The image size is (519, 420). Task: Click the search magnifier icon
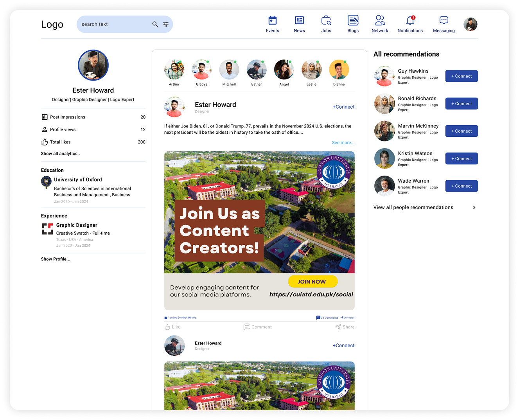tap(155, 24)
